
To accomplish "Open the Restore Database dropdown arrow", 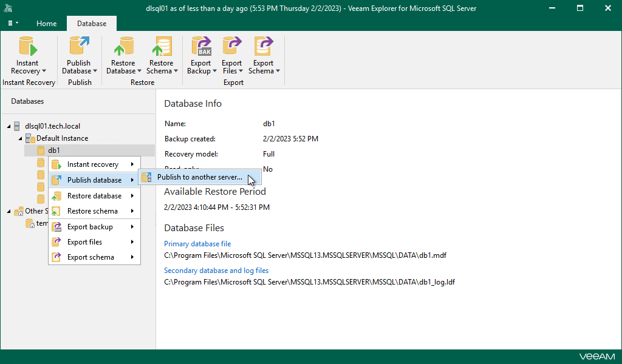I will pos(139,72).
